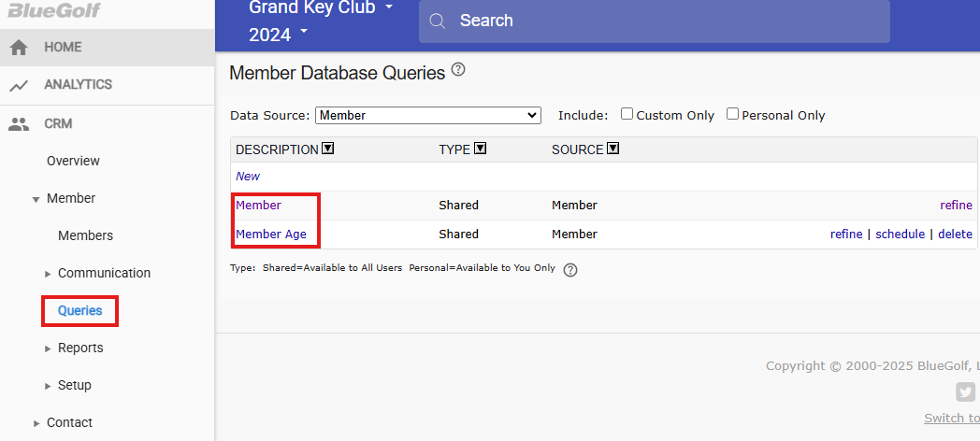Image resolution: width=980 pixels, height=441 pixels.
Task: Click the magnifier icon in search bar
Action: (438, 21)
